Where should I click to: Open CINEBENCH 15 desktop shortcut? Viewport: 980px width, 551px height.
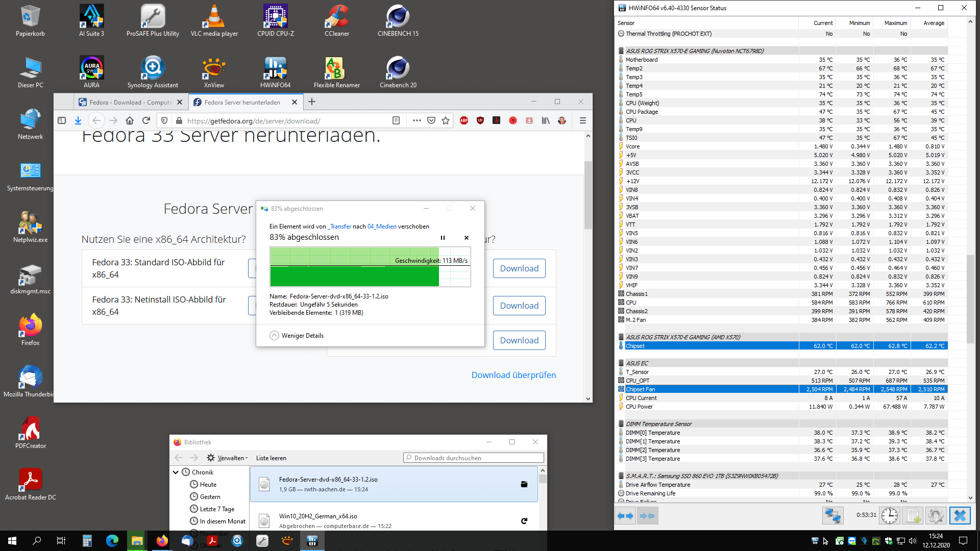(398, 21)
